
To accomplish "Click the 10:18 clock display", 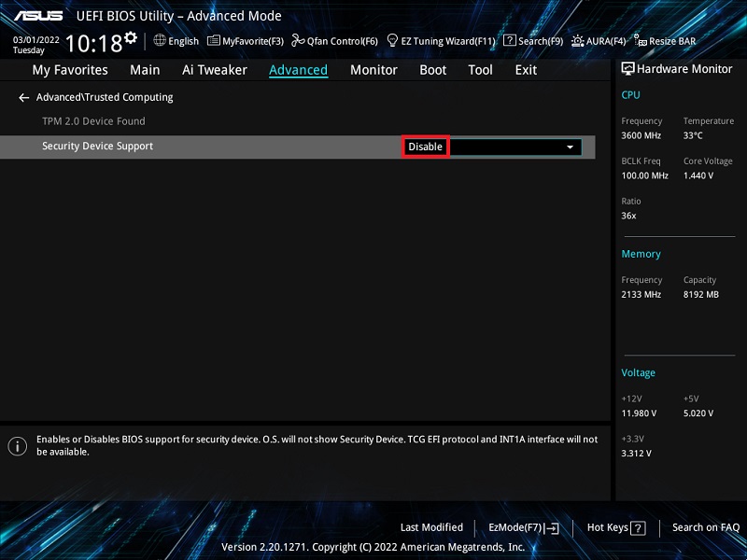I will (x=94, y=44).
